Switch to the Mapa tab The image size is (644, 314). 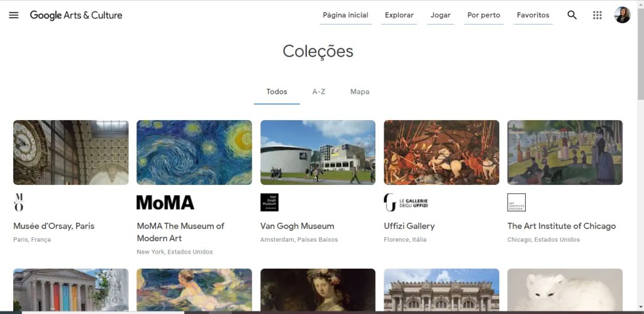coord(360,92)
